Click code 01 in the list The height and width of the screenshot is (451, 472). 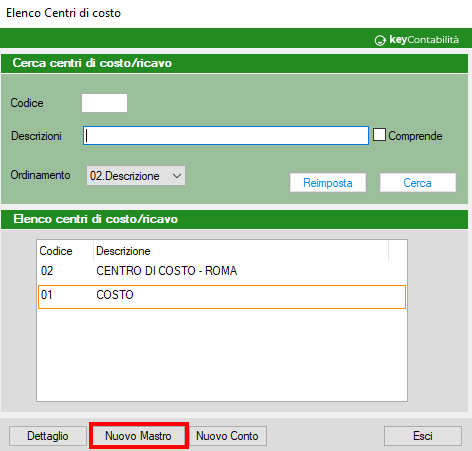point(47,295)
